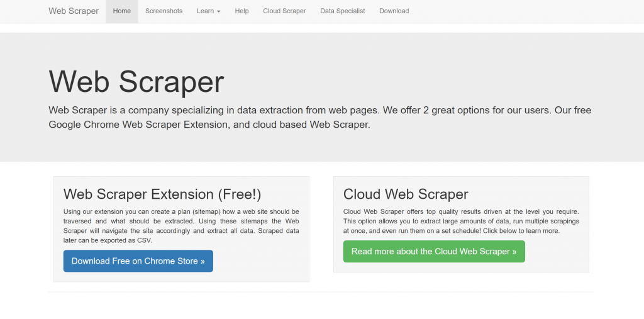
Task: Click the Cloud Web Scraper description paragraph
Action: pyautogui.click(x=460, y=221)
